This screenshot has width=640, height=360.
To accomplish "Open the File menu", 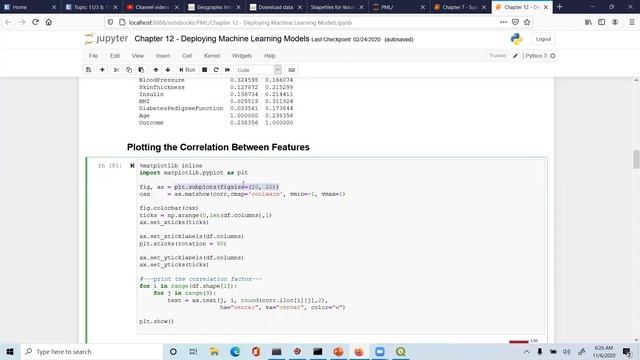I will coord(93,56).
